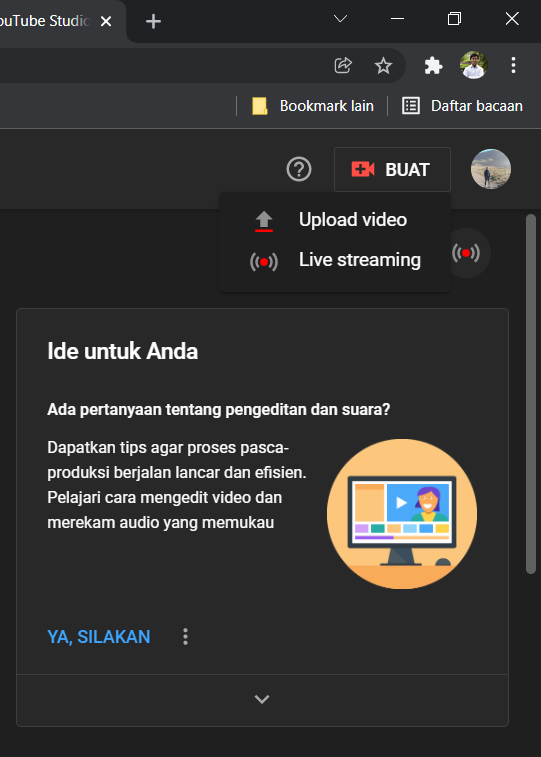Image resolution: width=541 pixels, height=757 pixels.
Task: Click the video editing illustration
Action: point(402,514)
